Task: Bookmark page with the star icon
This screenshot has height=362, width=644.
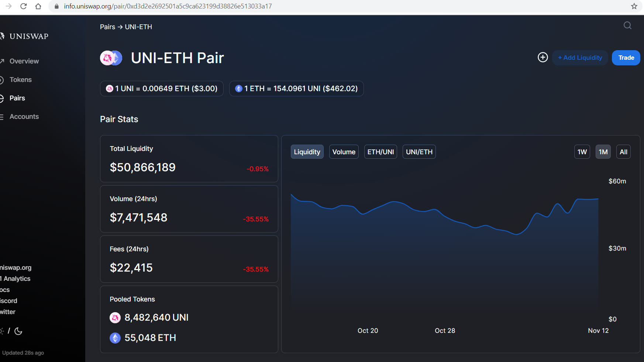Action: 634,6
